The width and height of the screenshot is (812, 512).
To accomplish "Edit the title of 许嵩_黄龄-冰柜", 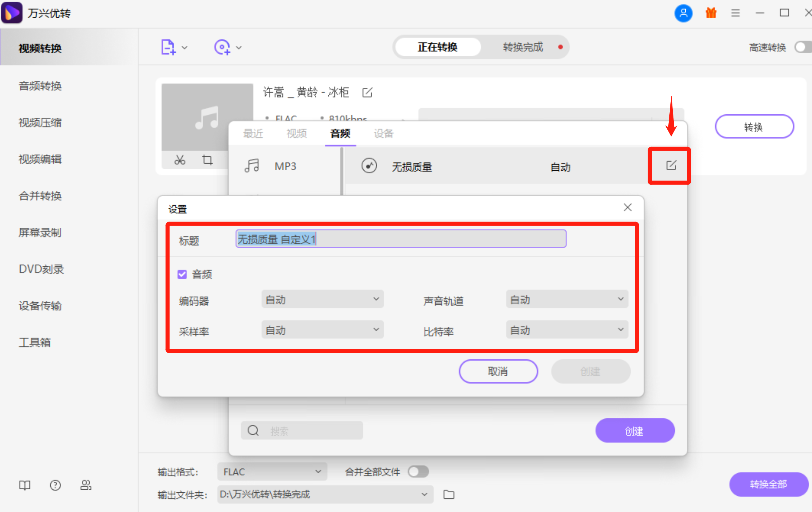I will pyautogui.click(x=367, y=92).
